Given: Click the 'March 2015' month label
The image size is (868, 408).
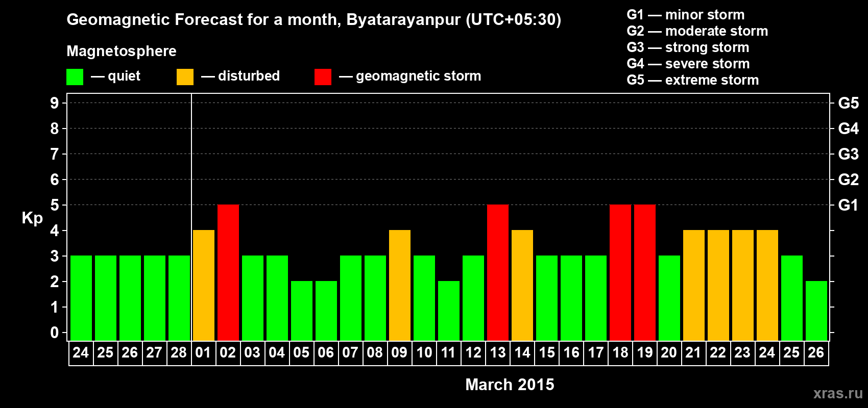Looking at the screenshot, I should (510, 385).
